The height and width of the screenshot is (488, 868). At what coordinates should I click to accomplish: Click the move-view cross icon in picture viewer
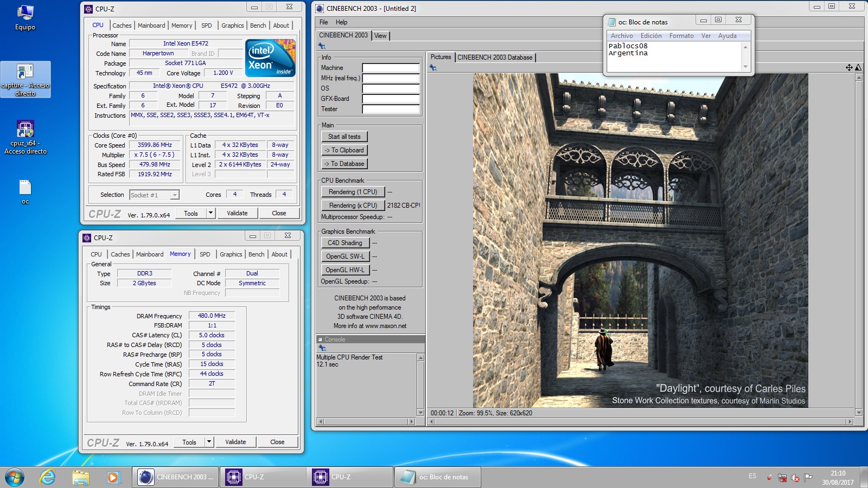click(849, 68)
